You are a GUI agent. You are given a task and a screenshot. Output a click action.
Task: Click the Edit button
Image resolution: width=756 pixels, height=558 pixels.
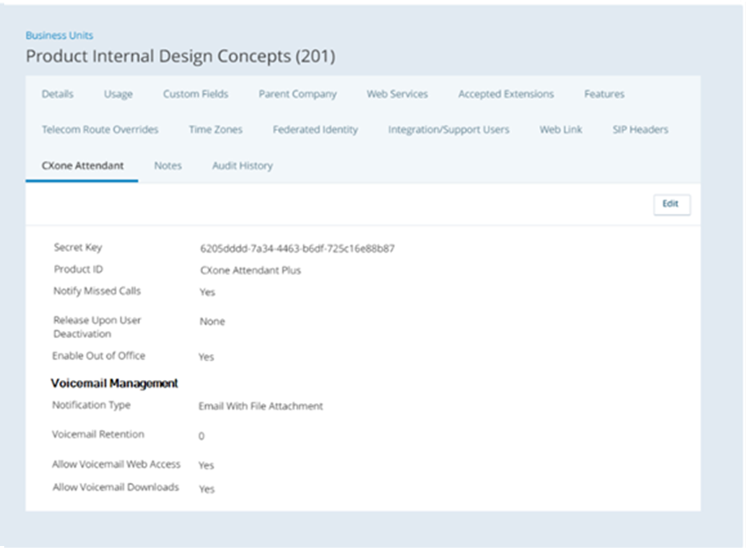pos(672,205)
